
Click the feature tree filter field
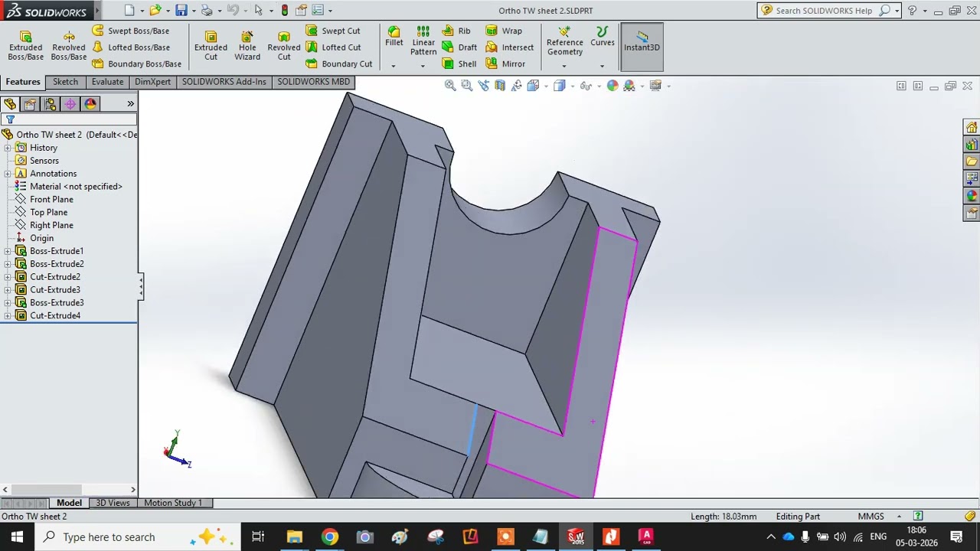[x=69, y=119]
